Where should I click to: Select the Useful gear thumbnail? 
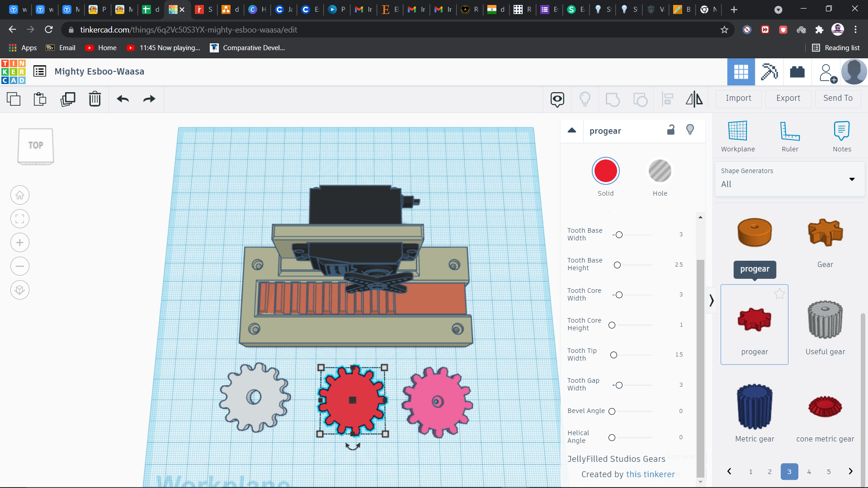(x=825, y=319)
